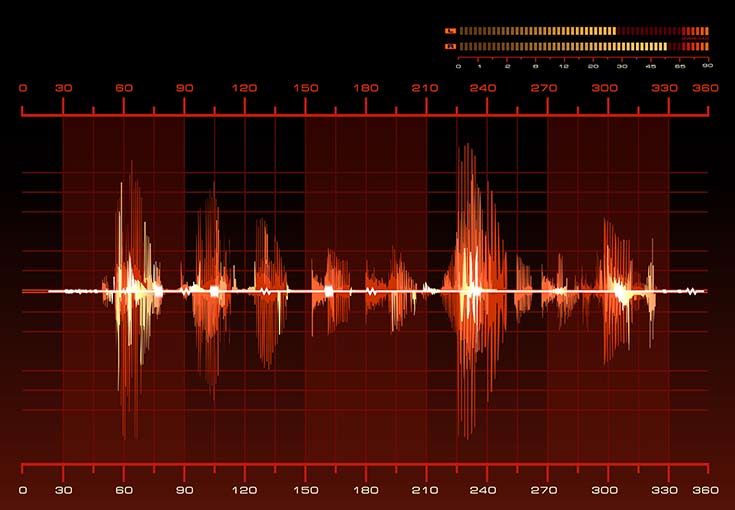Click the waveform burst near 300
This screenshot has height=510, width=735.
click(x=617, y=291)
